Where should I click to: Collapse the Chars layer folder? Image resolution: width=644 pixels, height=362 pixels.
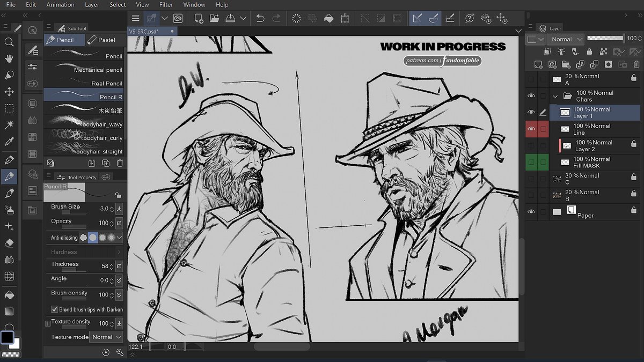pyautogui.click(x=555, y=97)
